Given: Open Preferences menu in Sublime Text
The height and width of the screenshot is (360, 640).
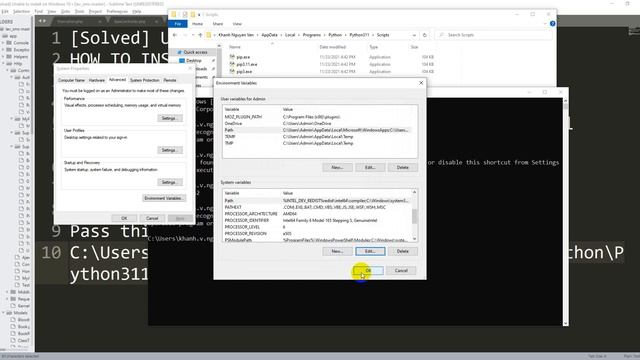Looking at the screenshot, I should (117, 11).
